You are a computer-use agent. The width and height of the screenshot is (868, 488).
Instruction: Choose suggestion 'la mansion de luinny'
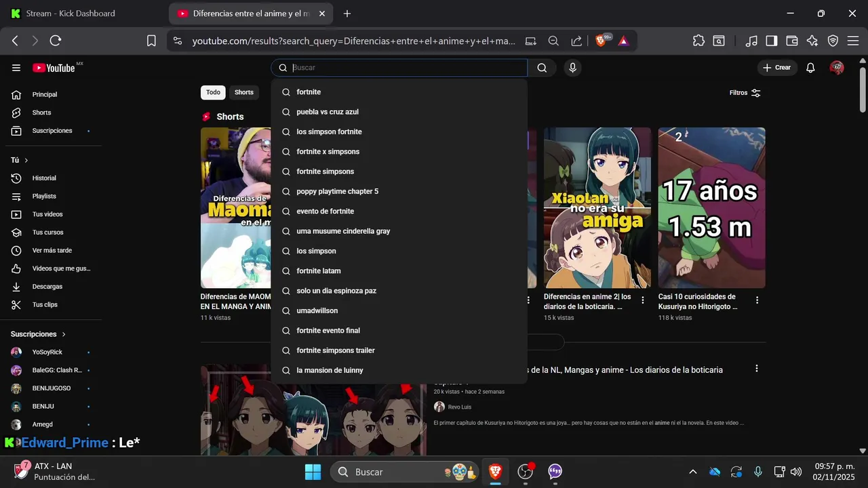tap(399, 370)
